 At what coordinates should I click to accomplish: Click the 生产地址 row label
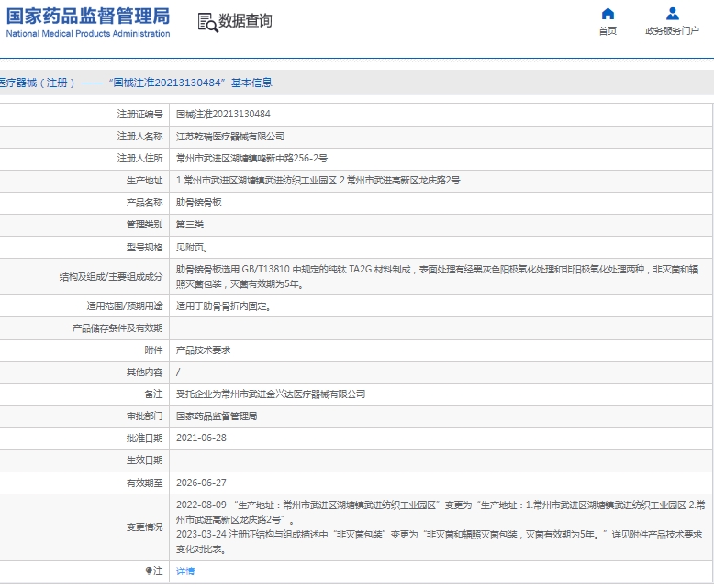(x=144, y=180)
